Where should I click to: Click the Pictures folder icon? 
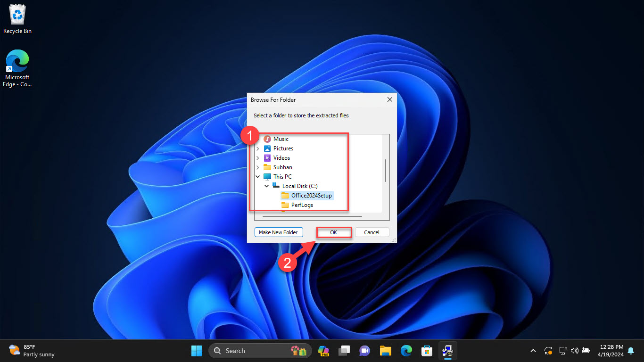267,148
